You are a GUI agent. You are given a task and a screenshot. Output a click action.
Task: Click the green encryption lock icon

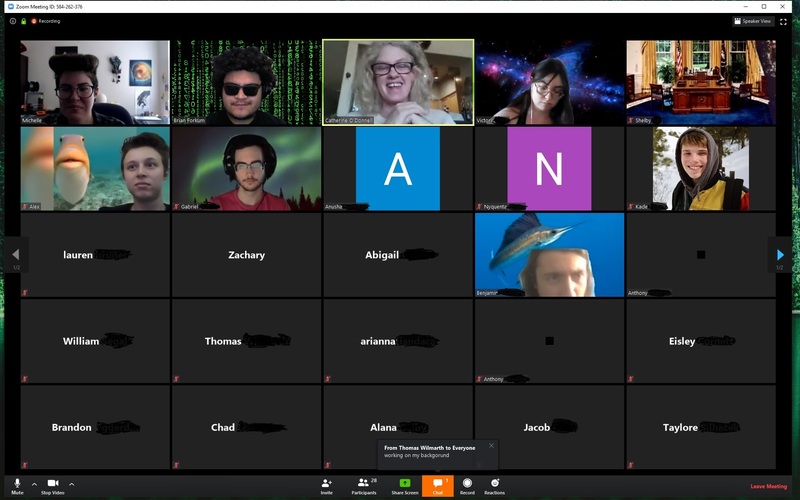tap(23, 20)
